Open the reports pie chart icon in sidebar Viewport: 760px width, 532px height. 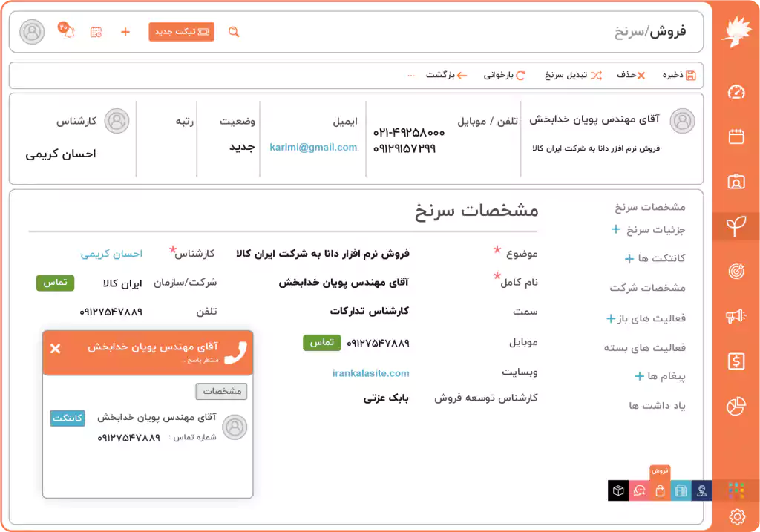click(x=736, y=404)
